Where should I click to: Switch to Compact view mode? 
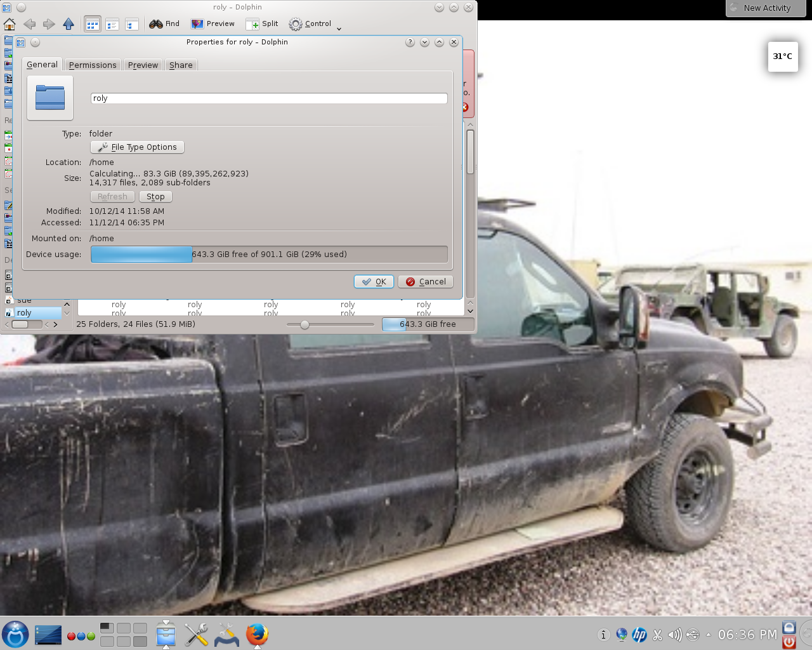tap(112, 24)
